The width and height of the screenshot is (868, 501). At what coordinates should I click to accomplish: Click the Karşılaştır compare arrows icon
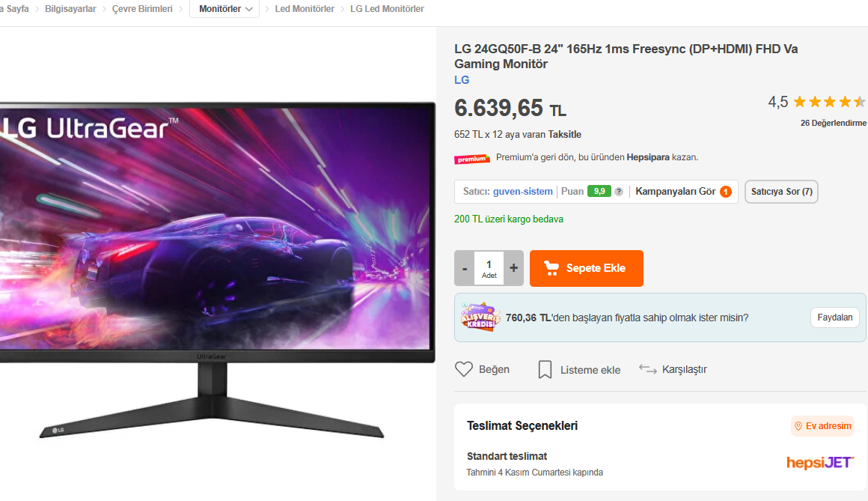point(648,369)
